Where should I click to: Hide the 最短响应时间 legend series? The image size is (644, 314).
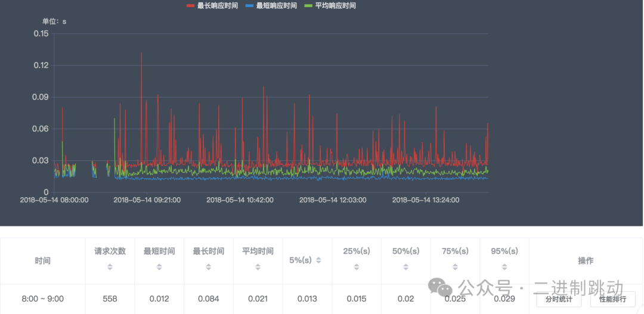(x=271, y=6)
